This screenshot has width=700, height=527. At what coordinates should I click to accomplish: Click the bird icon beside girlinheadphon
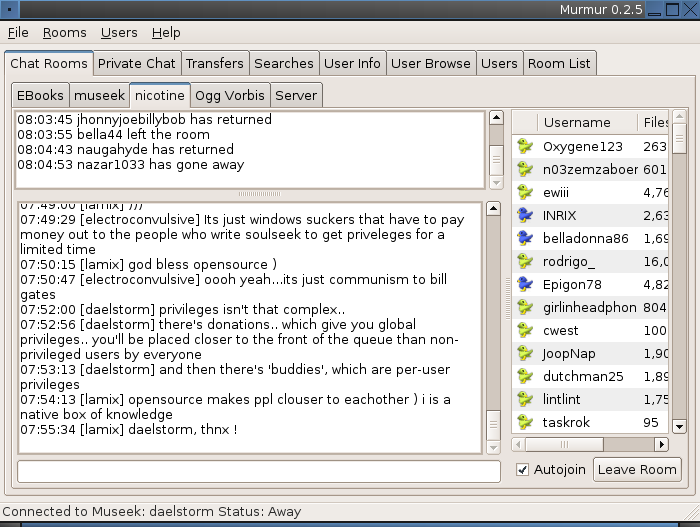[x=525, y=307]
